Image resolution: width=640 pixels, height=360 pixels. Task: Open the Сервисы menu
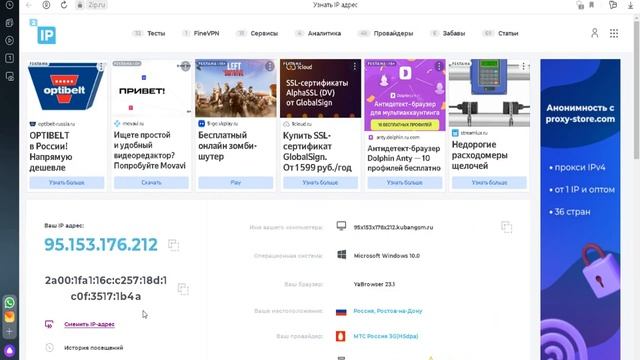tap(264, 33)
